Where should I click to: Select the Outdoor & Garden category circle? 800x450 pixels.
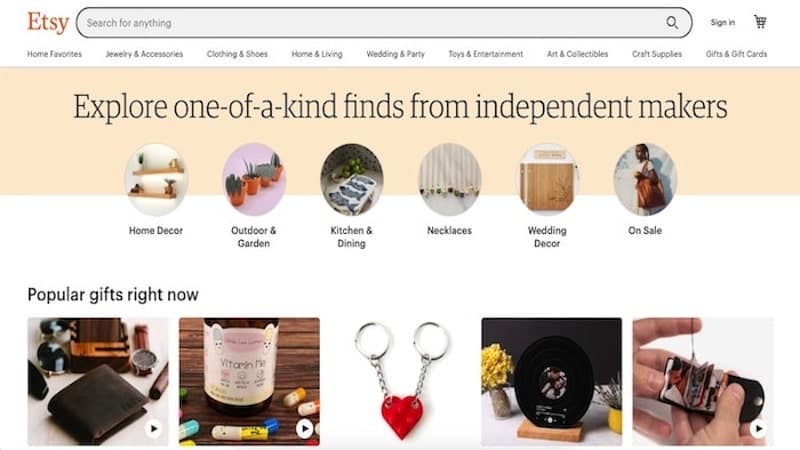(x=254, y=179)
